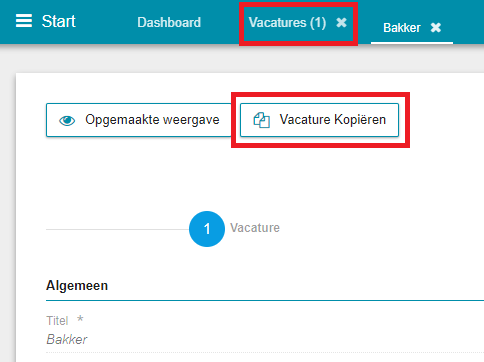Click the eye icon for formatted view

67,120
